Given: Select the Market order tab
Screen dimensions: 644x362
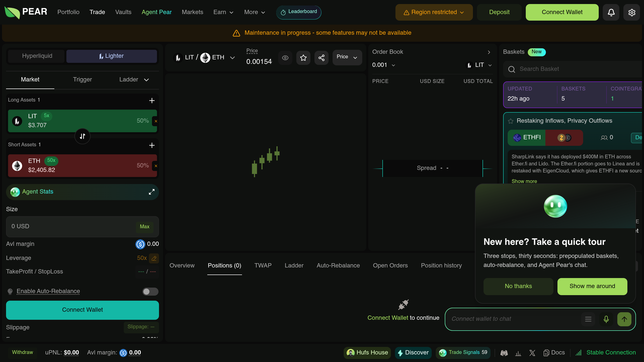Looking at the screenshot, I should point(30,80).
